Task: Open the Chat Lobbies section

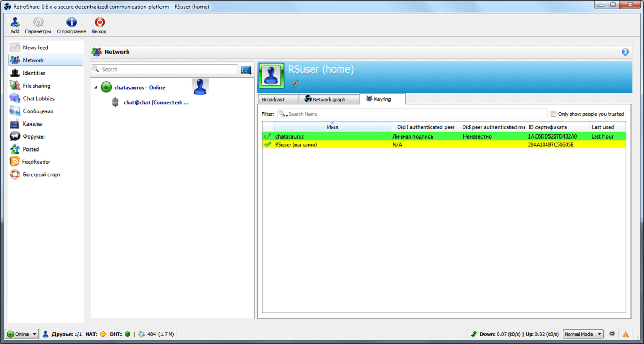Action: tap(38, 99)
